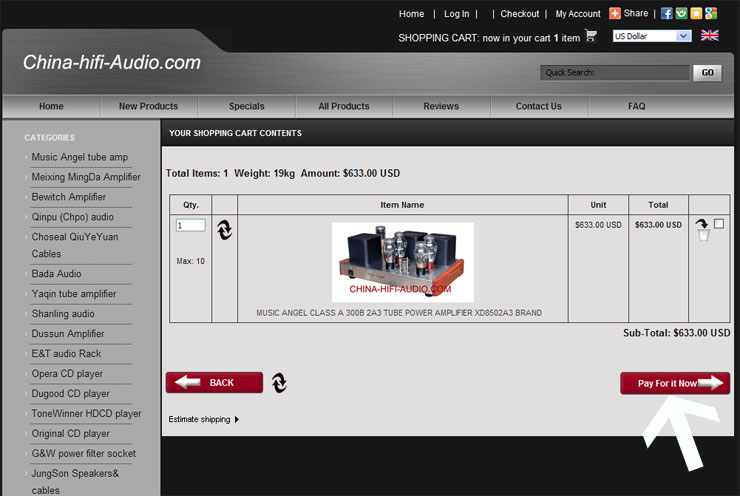
Task: Open the Reviews tab
Action: tap(441, 106)
